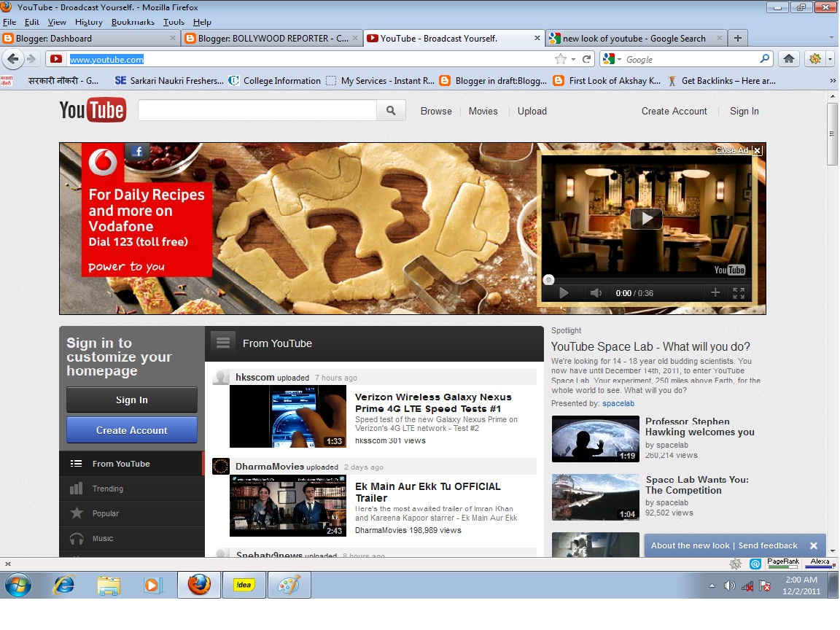Click the Facebook icon on the Vodafone ad
The height and width of the screenshot is (630, 840).
point(137,151)
